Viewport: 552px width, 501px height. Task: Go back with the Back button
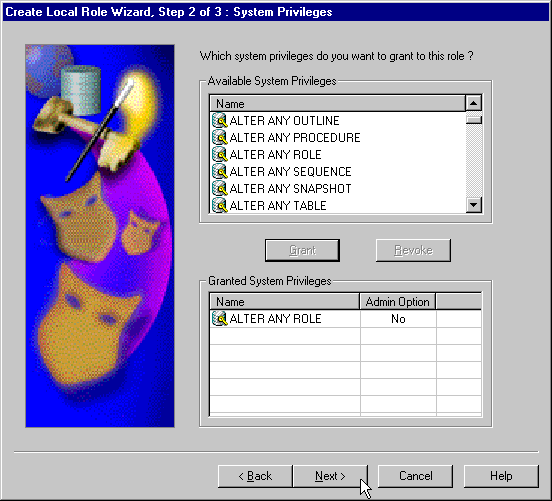[x=255, y=476]
